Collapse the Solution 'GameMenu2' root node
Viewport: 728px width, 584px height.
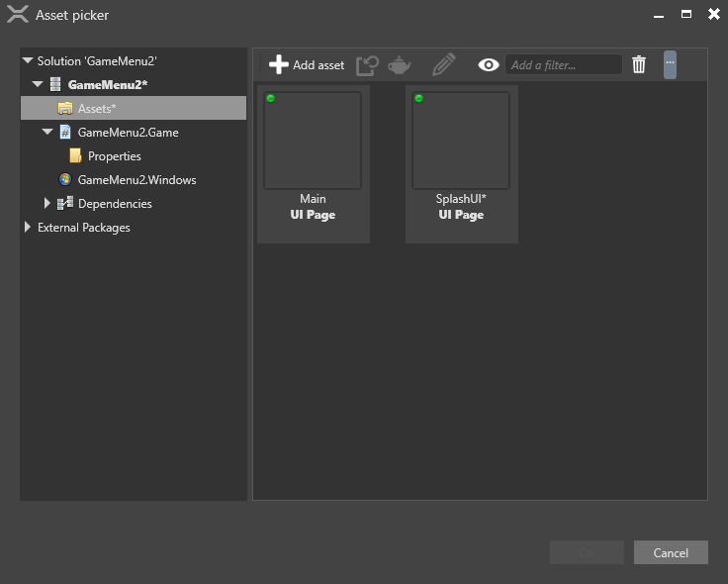[x=28, y=61]
